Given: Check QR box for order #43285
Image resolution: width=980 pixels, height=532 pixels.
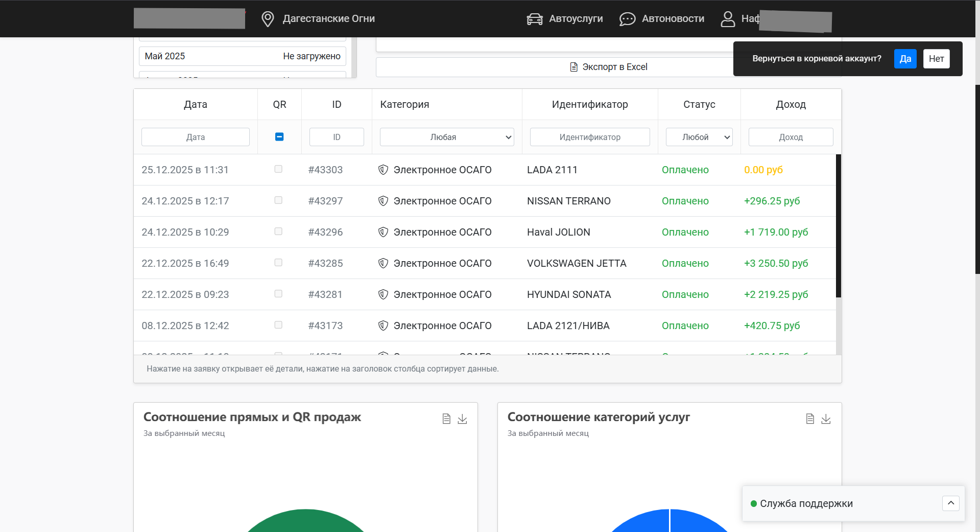Looking at the screenshot, I should click(x=278, y=263).
